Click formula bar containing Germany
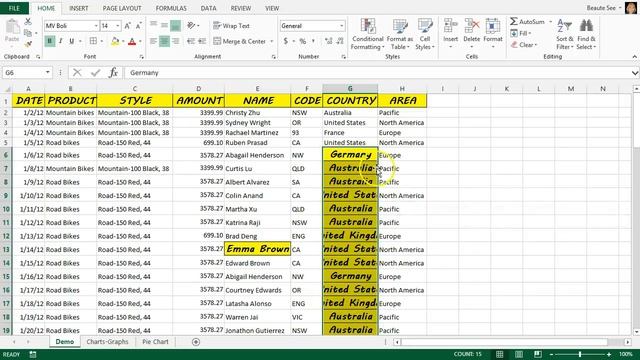The height and width of the screenshot is (360, 640). tap(378, 73)
